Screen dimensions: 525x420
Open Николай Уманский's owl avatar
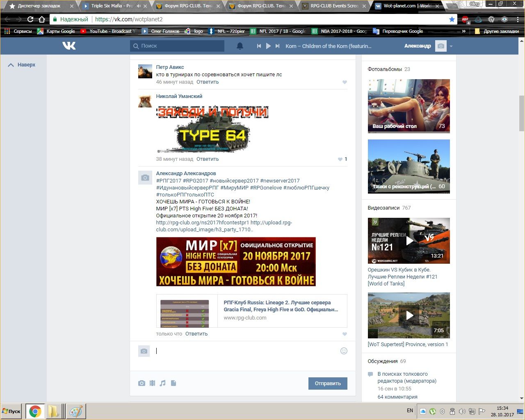coord(145,100)
